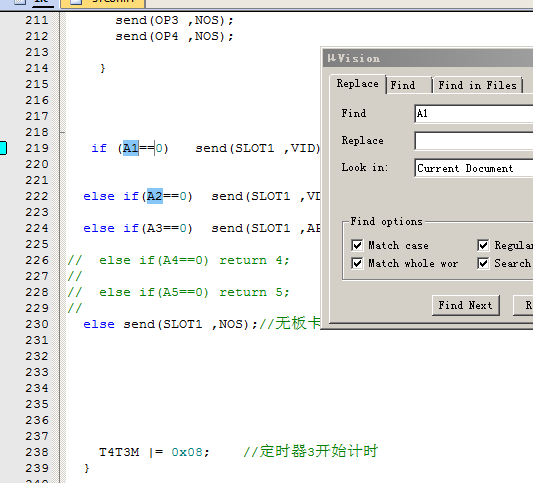Click the Find Next button

[465, 305]
